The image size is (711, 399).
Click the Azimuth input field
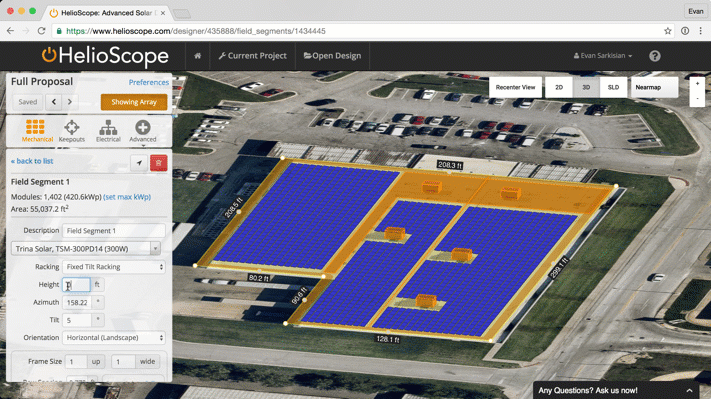point(77,302)
